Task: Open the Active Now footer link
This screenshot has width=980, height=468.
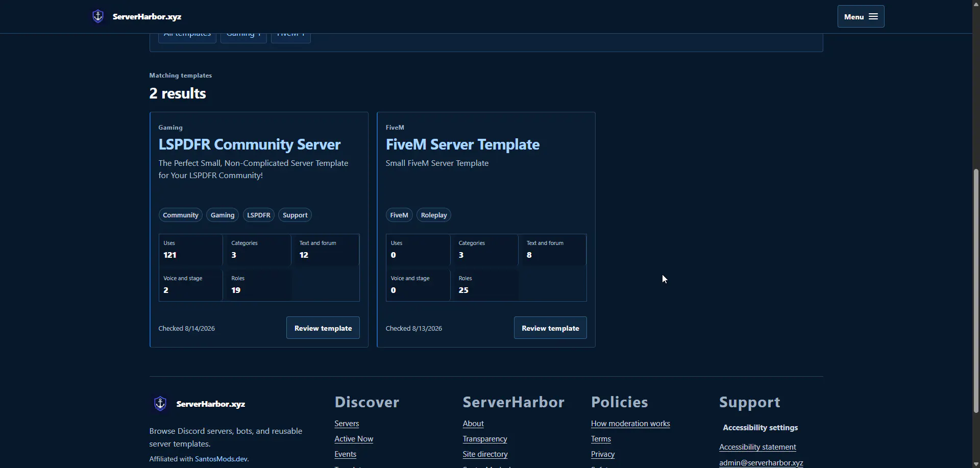Action: pos(354,439)
